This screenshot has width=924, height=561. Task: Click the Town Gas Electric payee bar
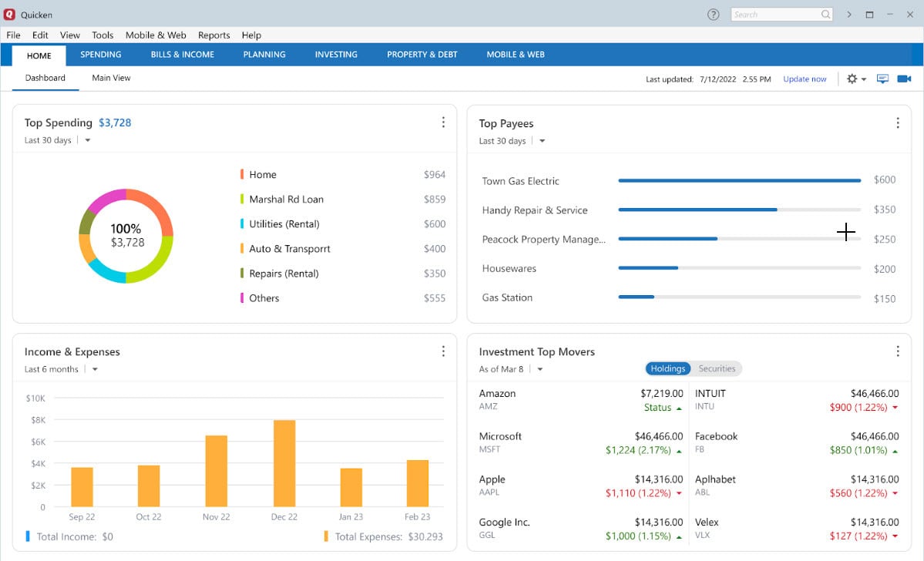tap(740, 180)
